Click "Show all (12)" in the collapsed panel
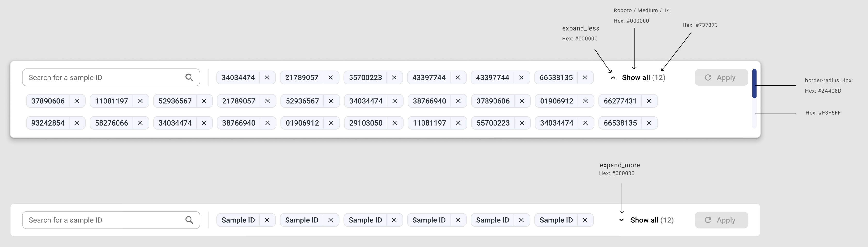This screenshot has height=247, width=868. (652, 220)
